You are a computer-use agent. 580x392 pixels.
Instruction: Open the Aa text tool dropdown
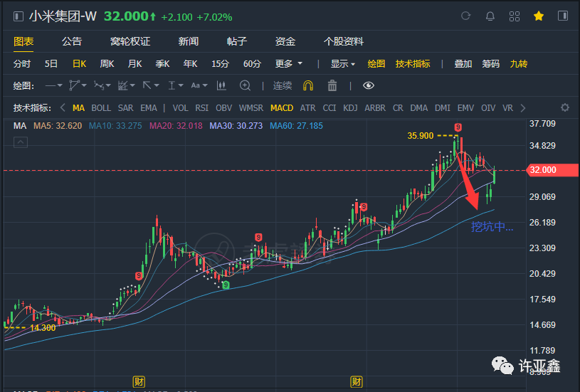199,86
